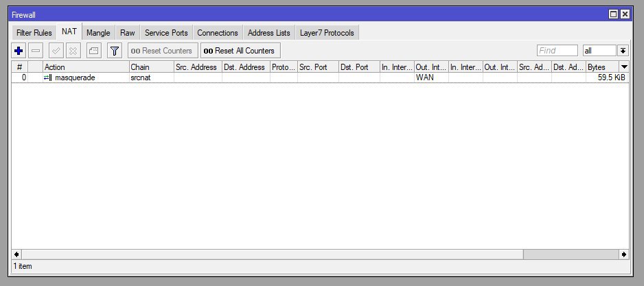This screenshot has width=644, height=286.
Task: Open the filter funnel icon
Action: [x=115, y=51]
